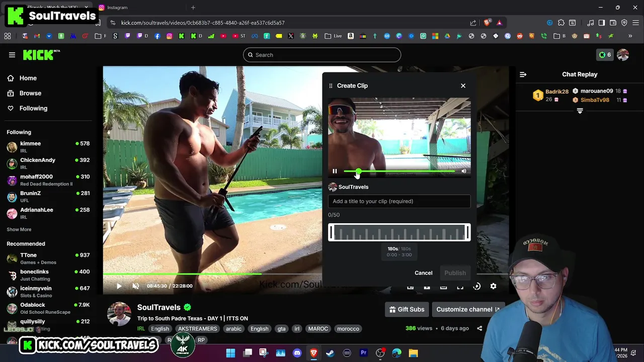644x362 pixels.
Task: Change playback speed icon in player
Action: coord(477,286)
